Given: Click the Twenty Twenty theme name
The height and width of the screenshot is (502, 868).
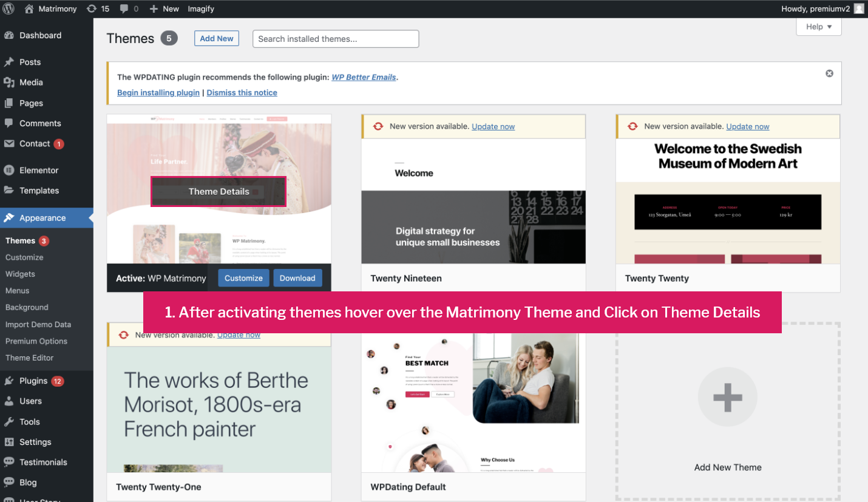Looking at the screenshot, I should (657, 279).
